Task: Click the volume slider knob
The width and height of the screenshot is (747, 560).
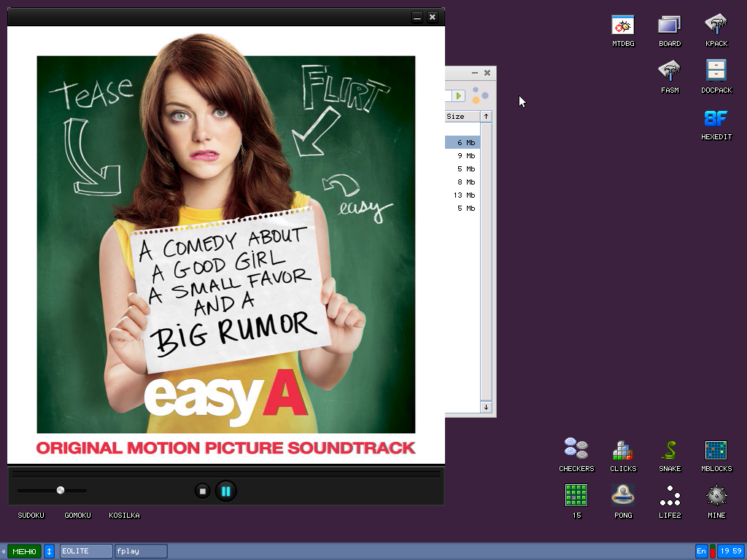Action: tap(61, 490)
